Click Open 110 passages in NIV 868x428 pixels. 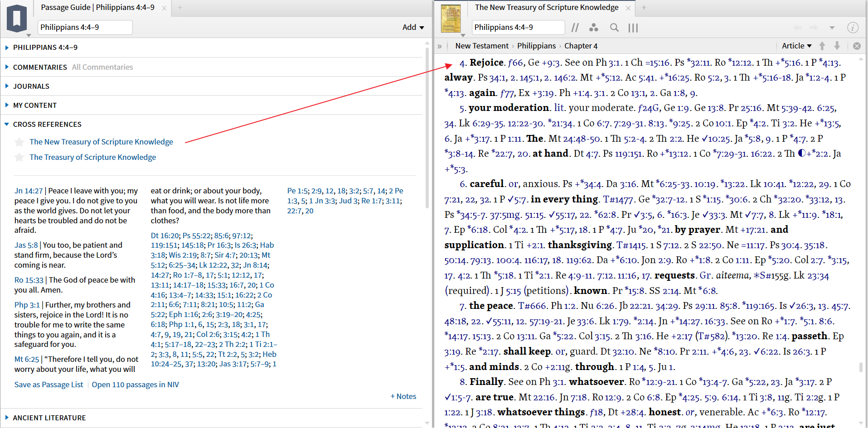click(x=135, y=385)
